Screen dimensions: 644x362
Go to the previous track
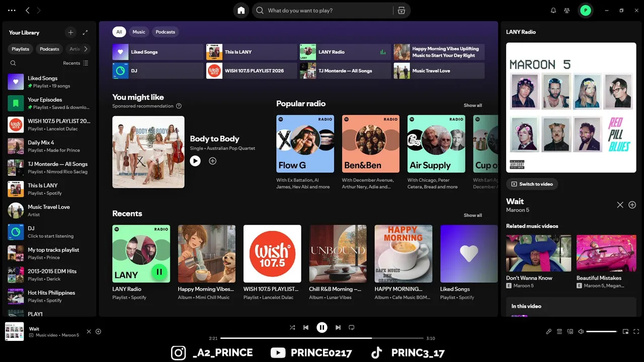[305, 327]
